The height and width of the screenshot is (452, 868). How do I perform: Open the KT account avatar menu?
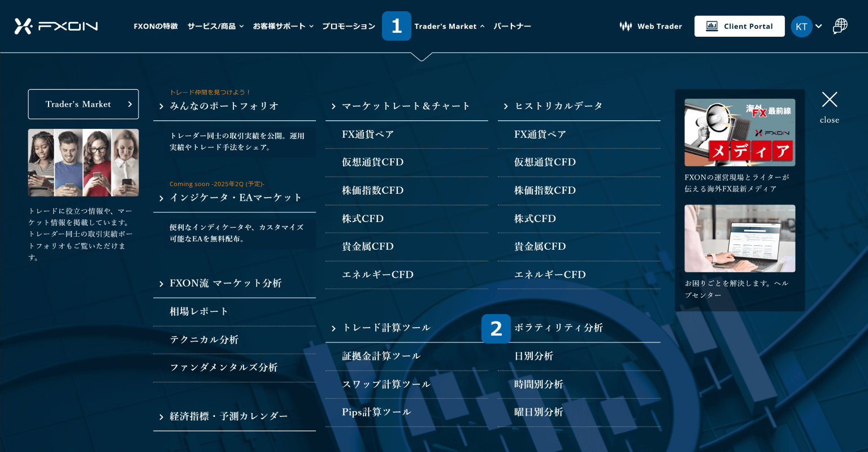pyautogui.click(x=801, y=27)
